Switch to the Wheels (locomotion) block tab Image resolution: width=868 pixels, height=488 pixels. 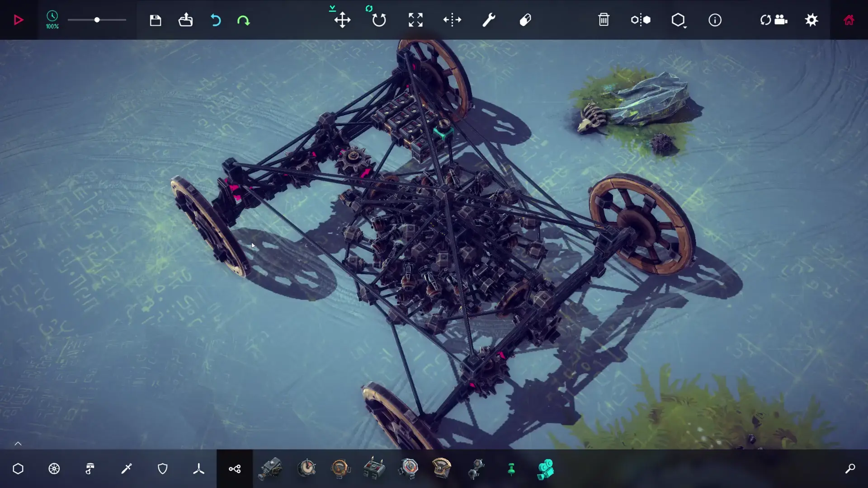54,469
